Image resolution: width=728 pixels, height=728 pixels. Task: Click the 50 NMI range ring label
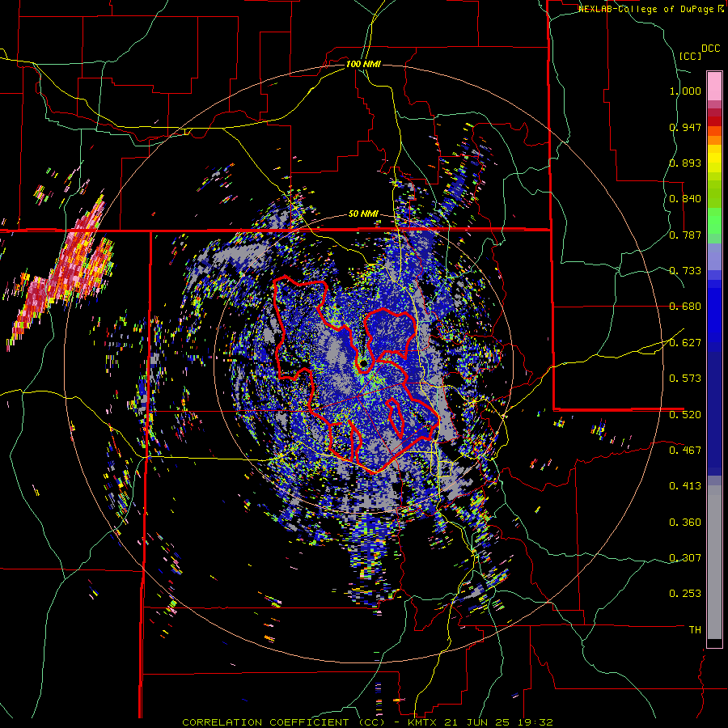point(363,214)
